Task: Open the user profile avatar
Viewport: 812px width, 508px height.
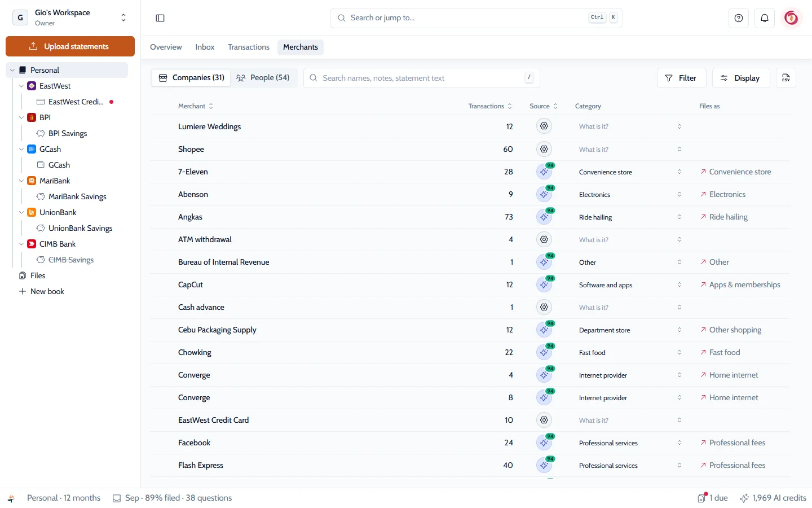Action: [791, 18]
